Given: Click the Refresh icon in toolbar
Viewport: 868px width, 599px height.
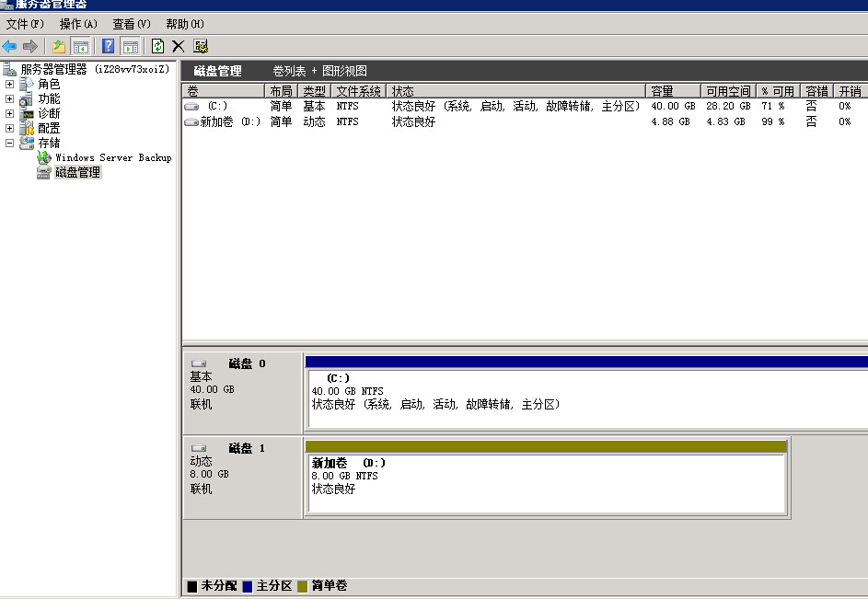Looking at the screenshot, I should (157, 46).
